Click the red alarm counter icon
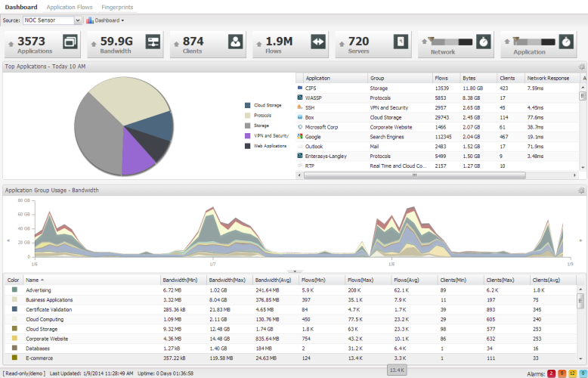588x378 pixels. 551,373
